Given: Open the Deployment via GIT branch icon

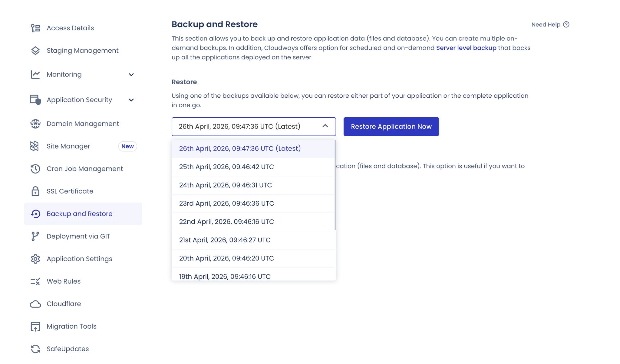Looking at the screenshot, I should pos(35,236).
